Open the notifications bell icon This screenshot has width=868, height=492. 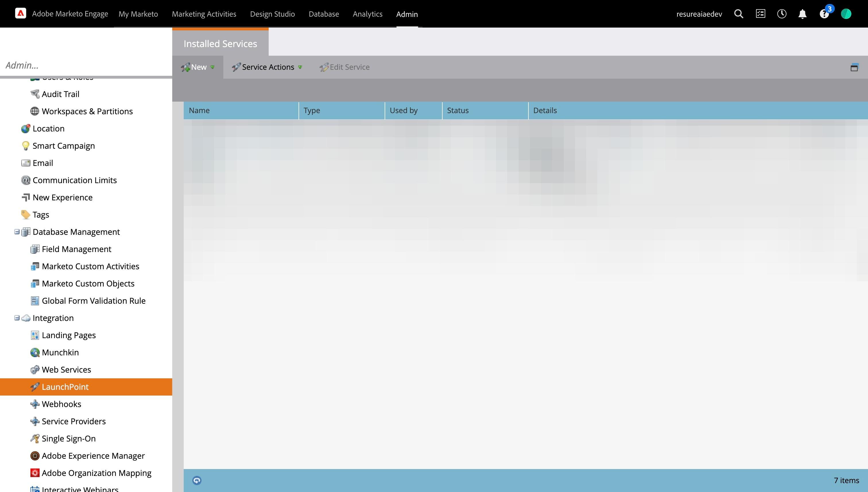(803, 14)
